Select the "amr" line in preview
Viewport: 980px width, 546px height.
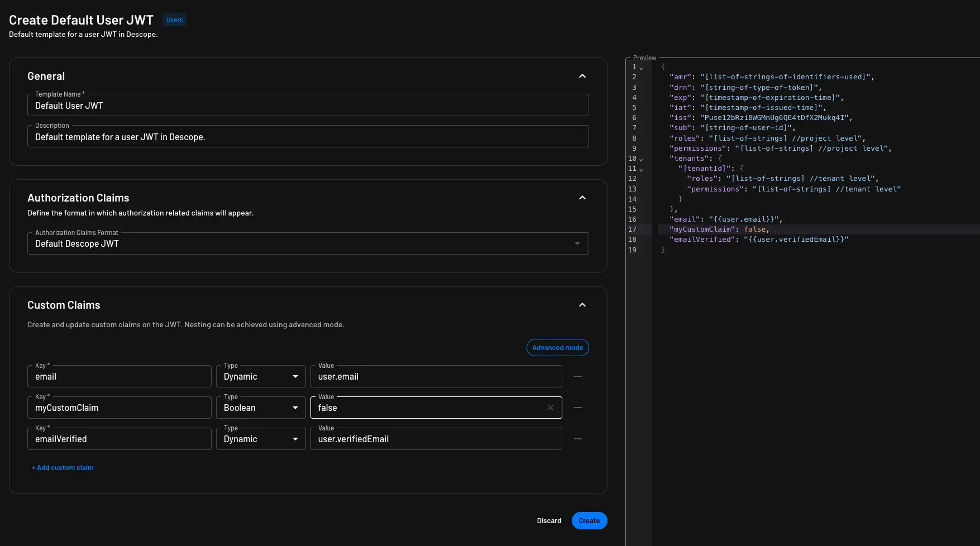(772, 77)
